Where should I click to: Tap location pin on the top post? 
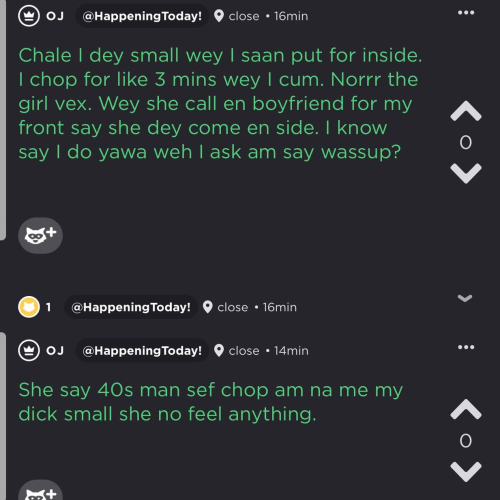click(x=219, y=16)
